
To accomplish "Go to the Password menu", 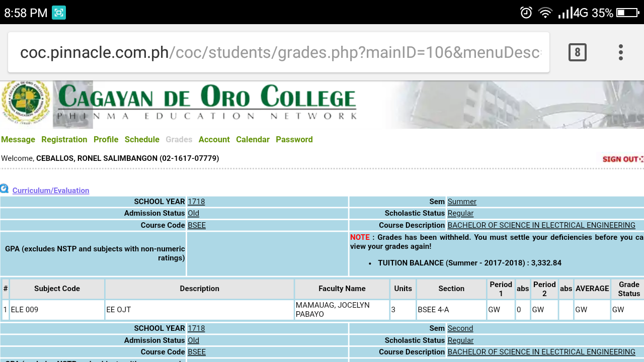I will click(294, 139).
